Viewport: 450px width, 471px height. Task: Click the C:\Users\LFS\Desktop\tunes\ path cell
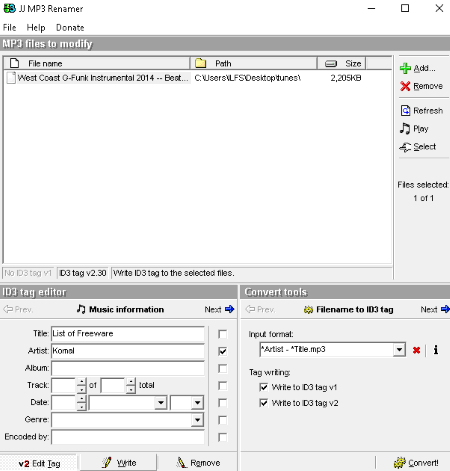[x=248, y=78]
